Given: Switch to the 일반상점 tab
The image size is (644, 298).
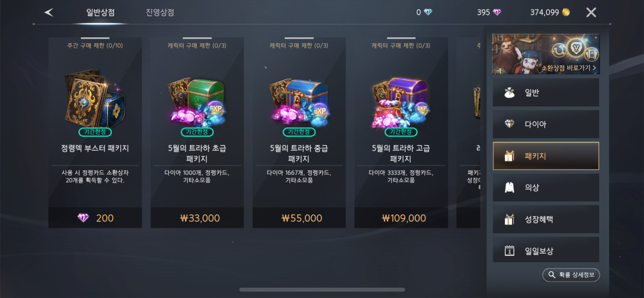Looking at the screenshot, I should tap(100, 12).
